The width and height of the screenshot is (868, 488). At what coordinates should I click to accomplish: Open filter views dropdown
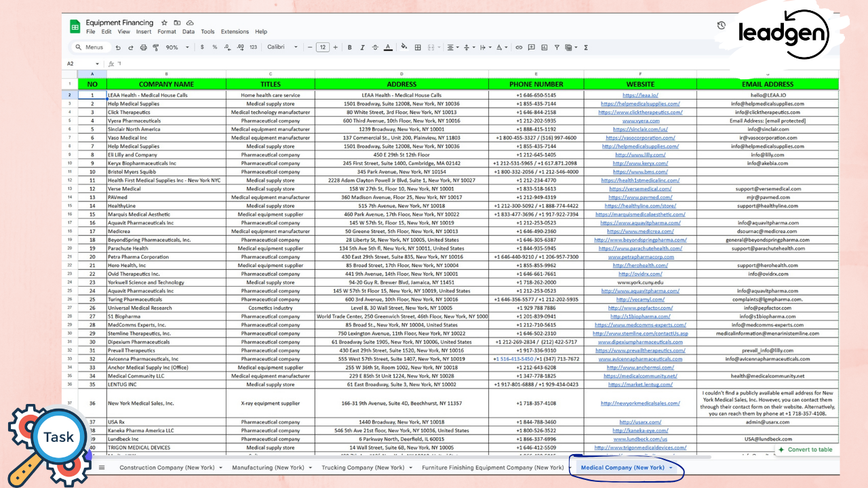tap(572, 47)
